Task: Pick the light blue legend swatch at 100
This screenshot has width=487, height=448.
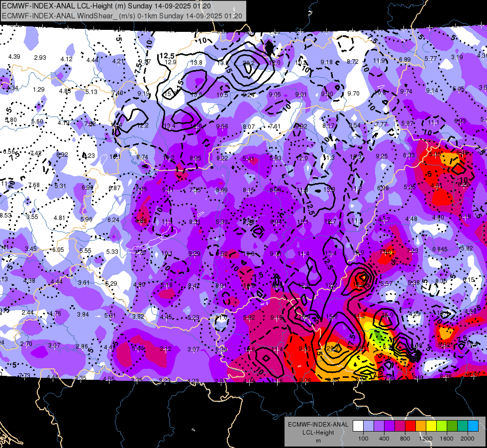Action: [x=369, y=426]
